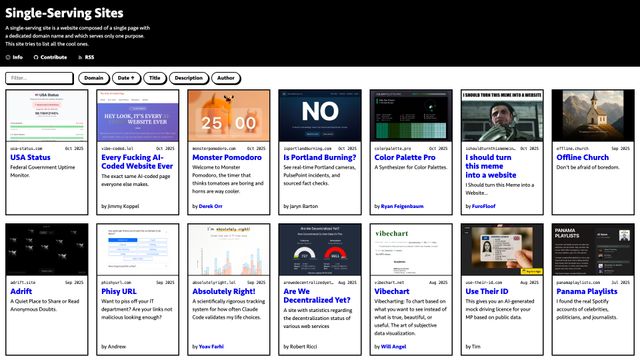The height and width of the screenshot is (360, 640).
Task: Open I should turn this meme title
Action: (x=491, y=166)
